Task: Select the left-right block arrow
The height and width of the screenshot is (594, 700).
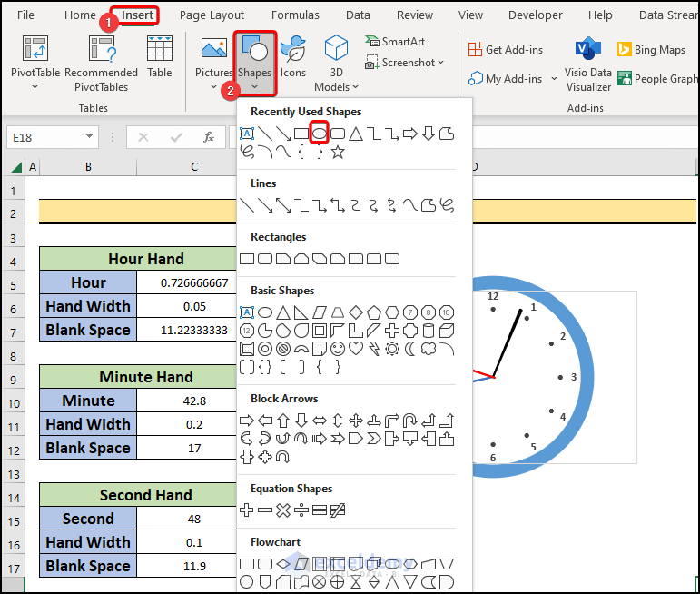Action: tap(320, 421)
